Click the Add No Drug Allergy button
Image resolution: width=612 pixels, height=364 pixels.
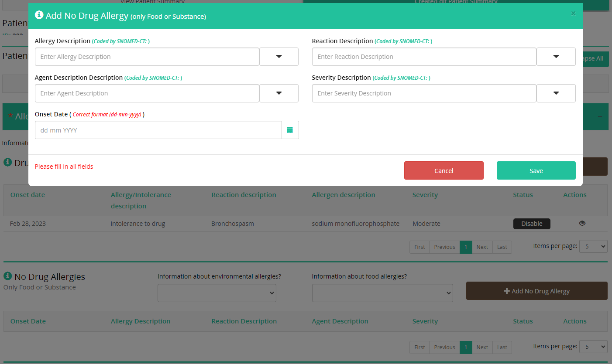(x=536, y=291)
